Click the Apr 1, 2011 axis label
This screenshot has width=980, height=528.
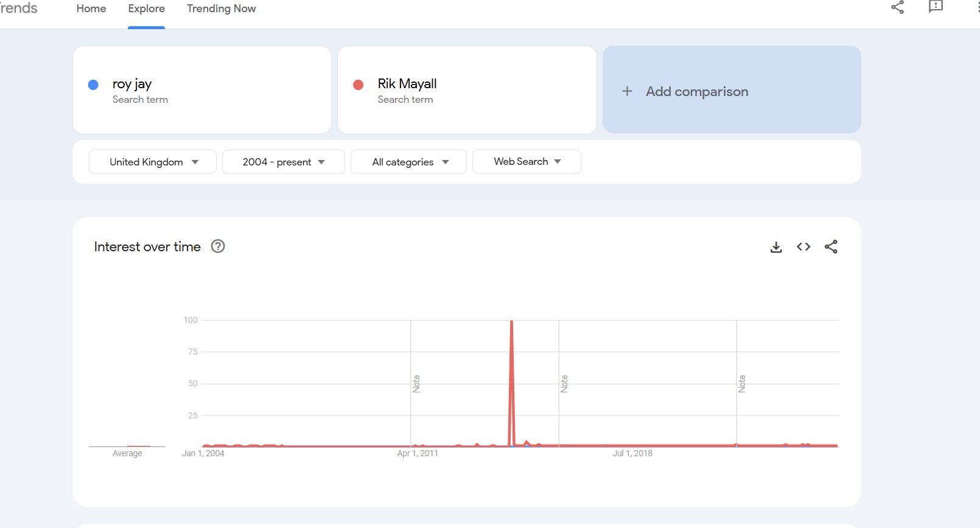(x=418, y=453)
